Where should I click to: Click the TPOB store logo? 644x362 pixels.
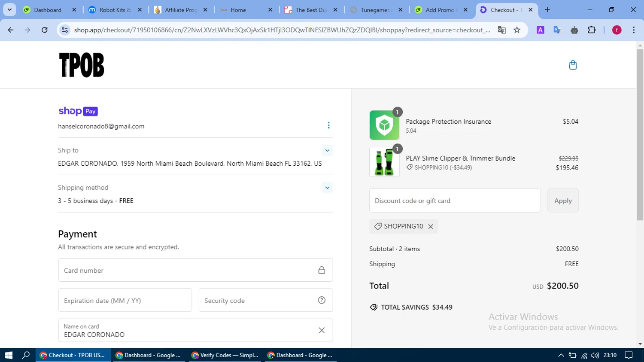[x=82, y=65]
